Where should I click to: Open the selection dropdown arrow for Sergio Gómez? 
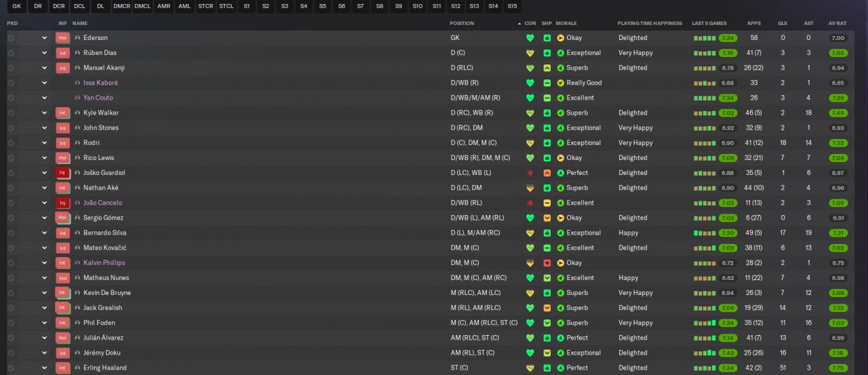pyautogui.click(x=44, y=218)
